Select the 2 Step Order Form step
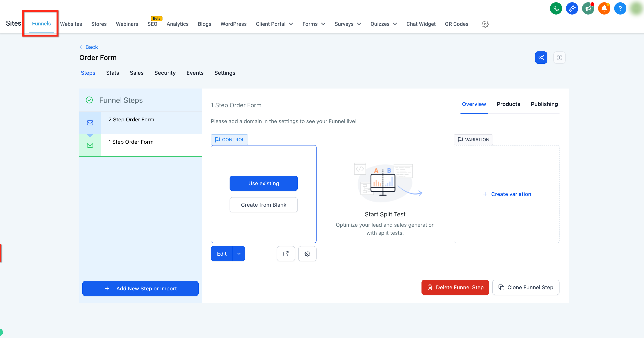The image size is (644, 338). (140, 123)
